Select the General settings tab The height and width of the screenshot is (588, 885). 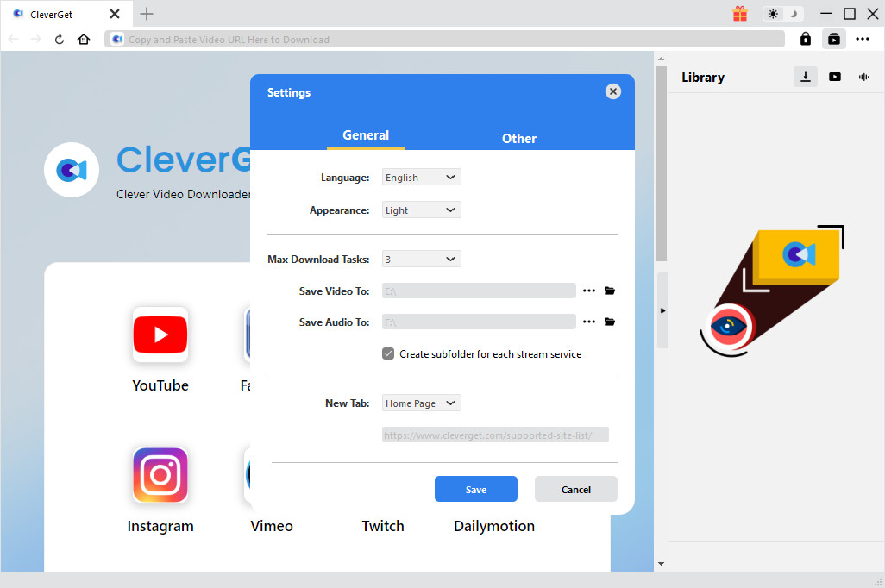coord(366,135)
